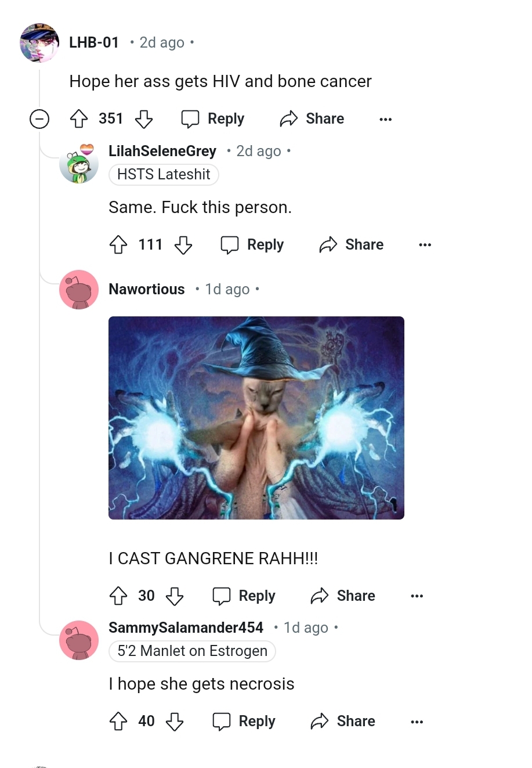Open the wizard cat image
This screenshot has width=532, height=768.
coord(256,418)
